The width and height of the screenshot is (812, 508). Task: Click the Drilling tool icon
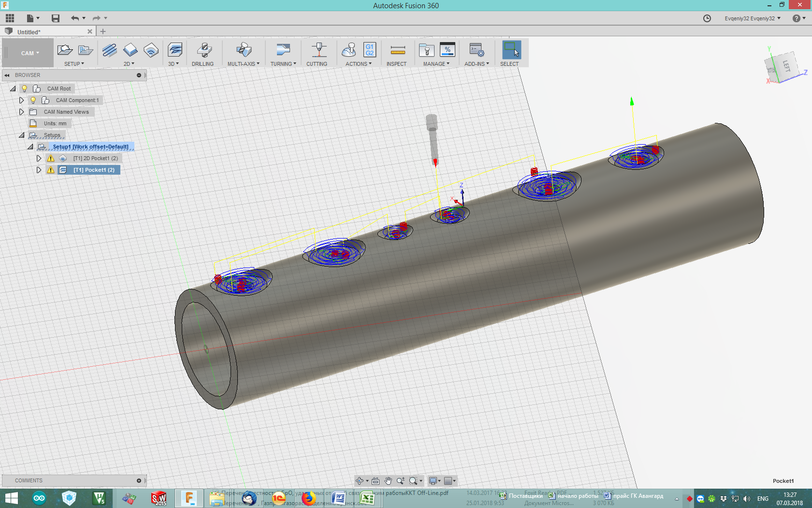pyautogui.click(x=203, y=50)
